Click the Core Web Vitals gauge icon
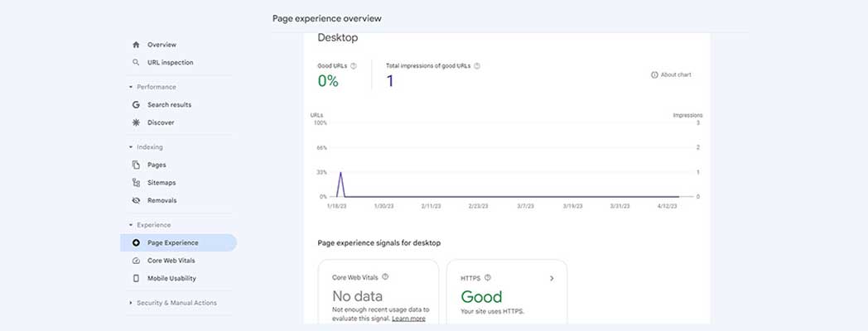 point(136,261)
